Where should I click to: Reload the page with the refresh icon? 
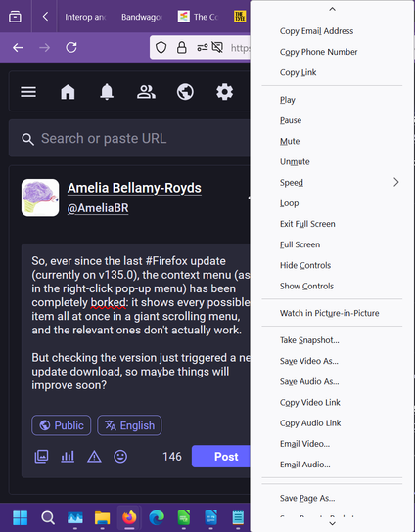pos(71,48)
